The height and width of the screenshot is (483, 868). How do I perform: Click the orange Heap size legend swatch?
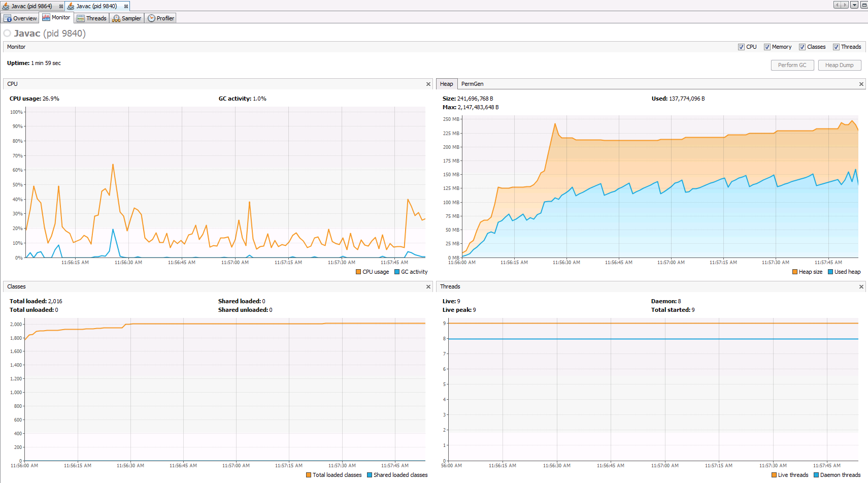[x=795, y=272]
